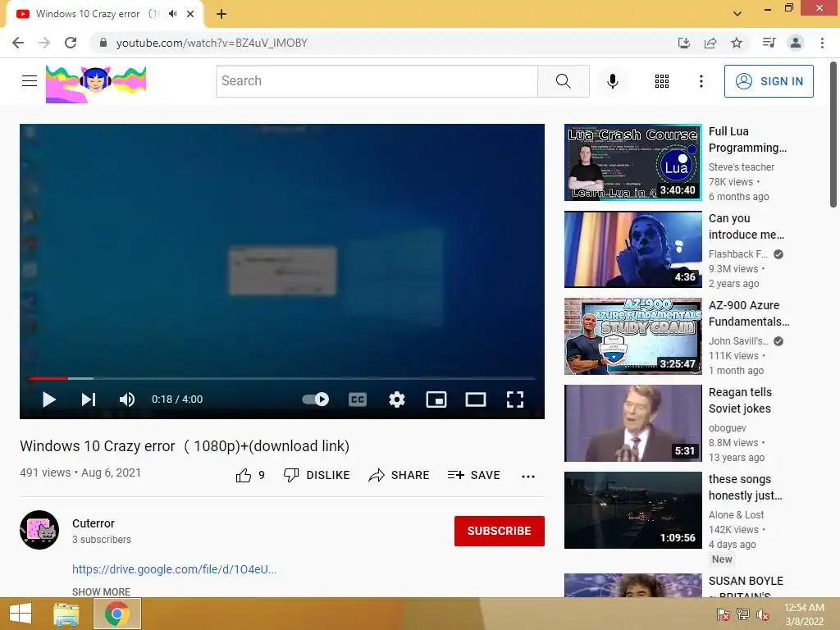Reload the YouTube page
This screenshot has width=840, height=630.
coord(71,43)
